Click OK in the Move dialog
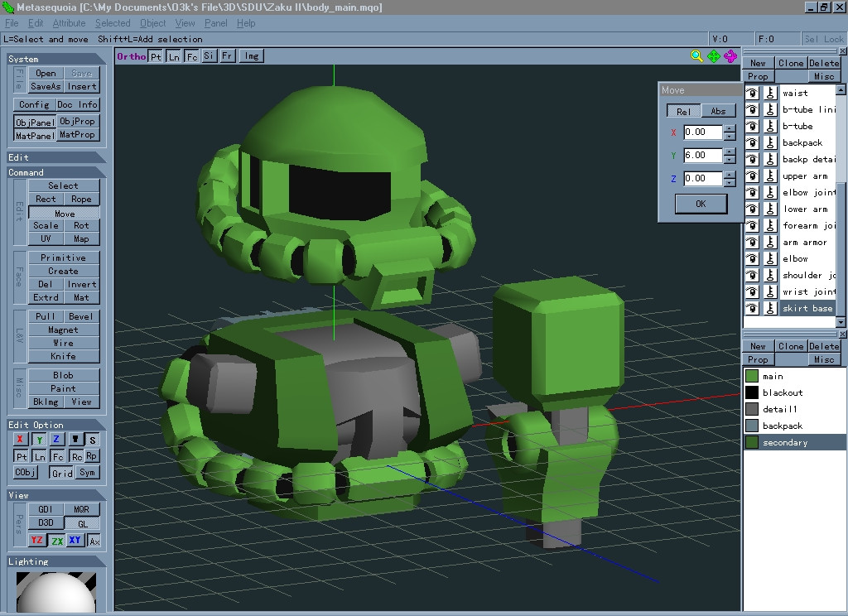Screen dimensions: 848x616 pyautogui.click(x=701, y=204)
